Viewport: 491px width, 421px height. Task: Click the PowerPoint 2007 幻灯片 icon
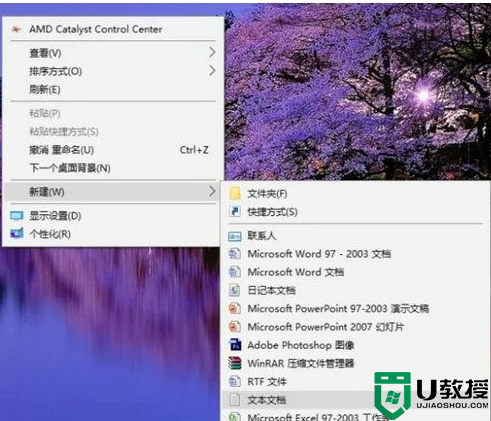coord(235,326)
